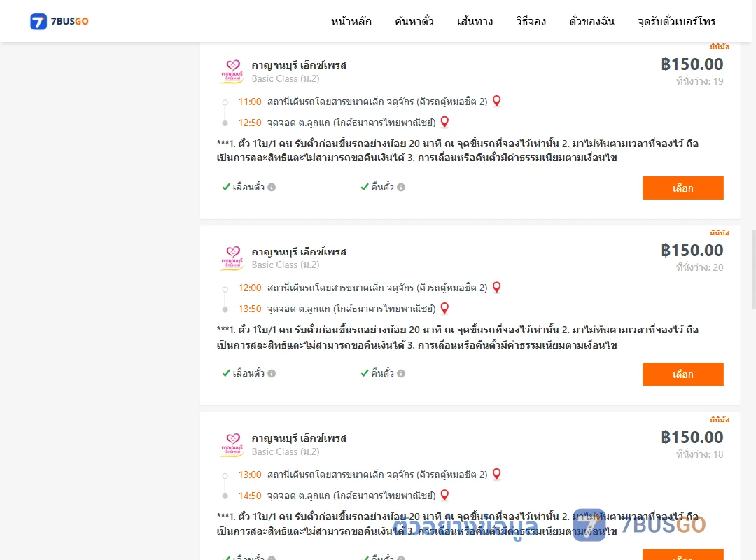Click operator name กาญจนบุรี เอ็กซ์เพรส on 12:00 trip

[299, 252]
